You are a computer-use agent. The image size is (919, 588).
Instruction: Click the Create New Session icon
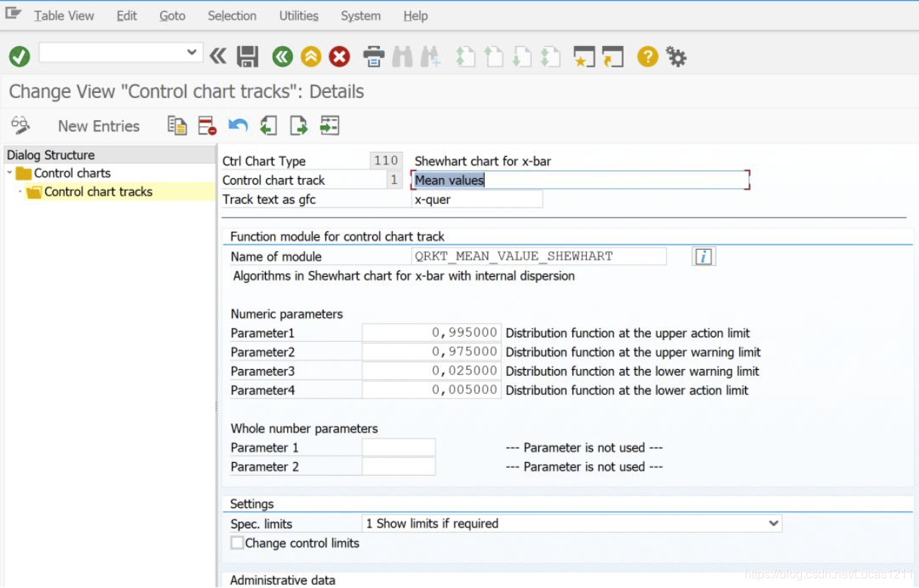click(x=584, y=57)
